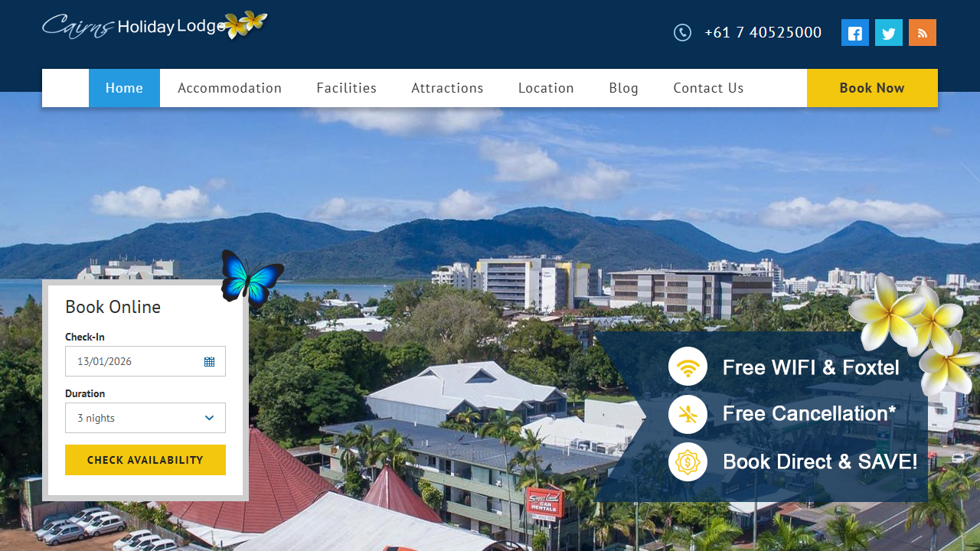Open the Facilities menu item
The width and height of the screenshot is (980, 551).
pos(347,88)
